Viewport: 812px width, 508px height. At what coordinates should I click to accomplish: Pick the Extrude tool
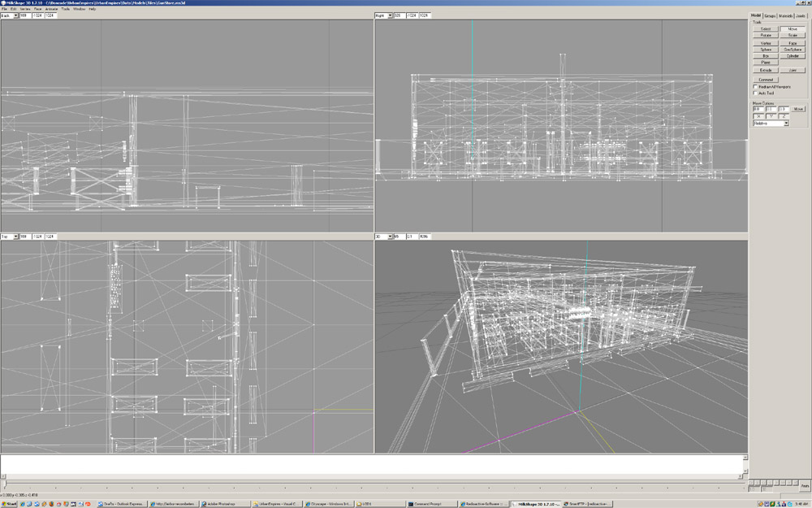[x=766, y=70]
